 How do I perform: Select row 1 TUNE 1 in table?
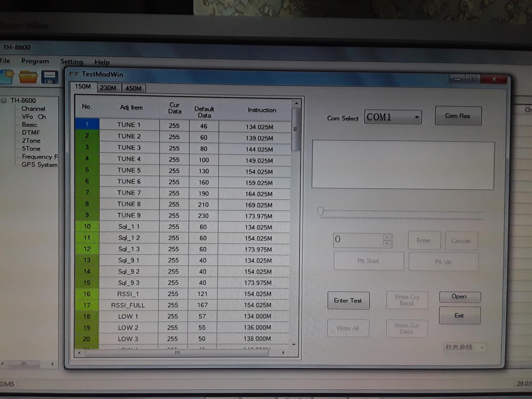click(129, 125)
